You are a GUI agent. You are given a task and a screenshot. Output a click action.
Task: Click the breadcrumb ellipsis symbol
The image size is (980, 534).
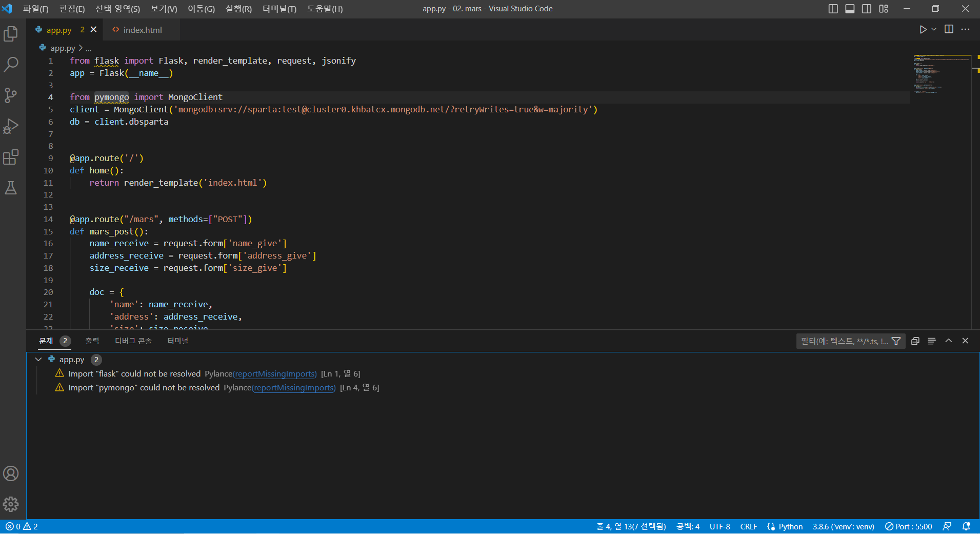(x=89, y=48)
